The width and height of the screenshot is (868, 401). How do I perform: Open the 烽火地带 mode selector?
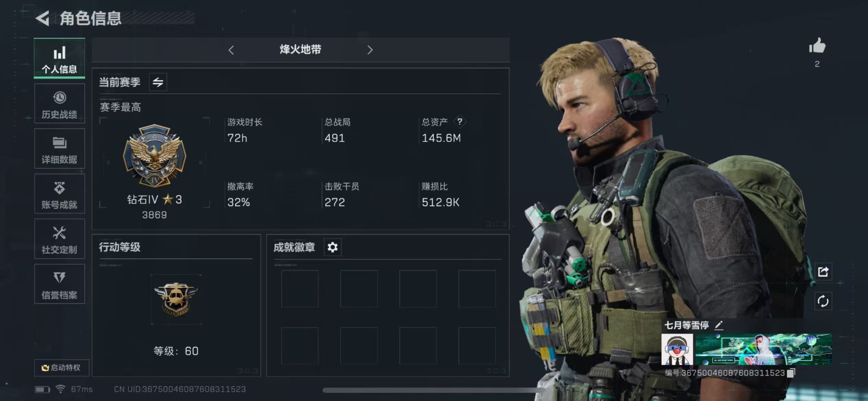point(300,50)
